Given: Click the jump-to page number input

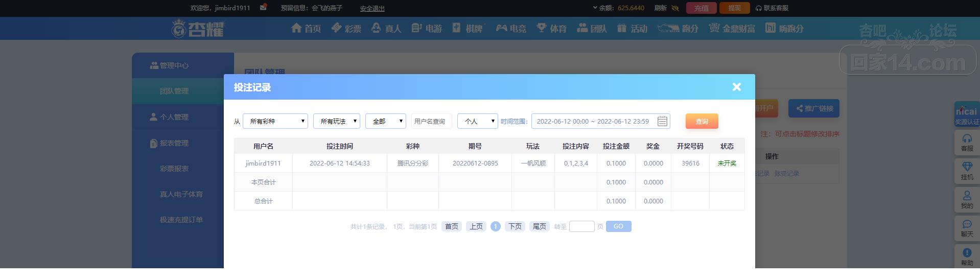Looking at the screenshot, I should coord(582,226).
